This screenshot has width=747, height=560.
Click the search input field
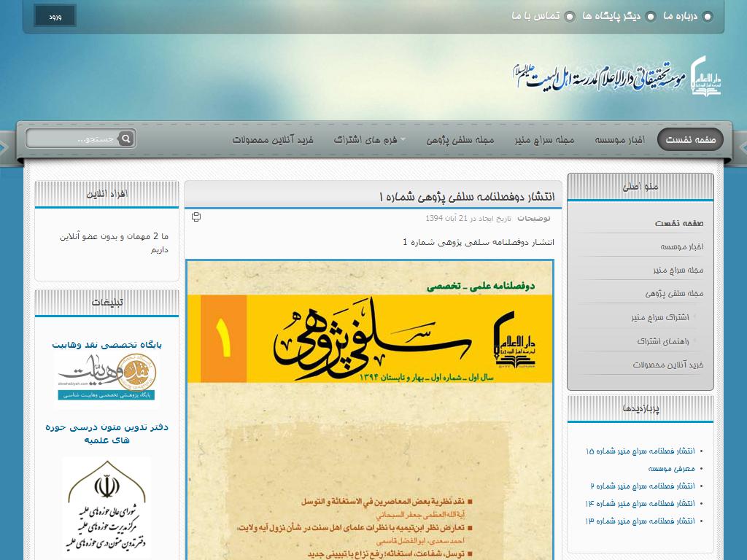[73, 139]
